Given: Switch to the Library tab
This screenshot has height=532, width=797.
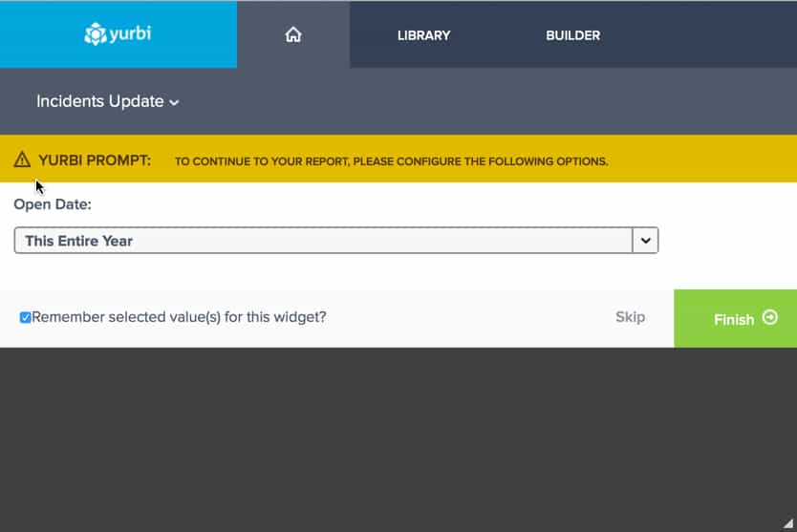Looking at the screenshot, I should tap(423, 35).
